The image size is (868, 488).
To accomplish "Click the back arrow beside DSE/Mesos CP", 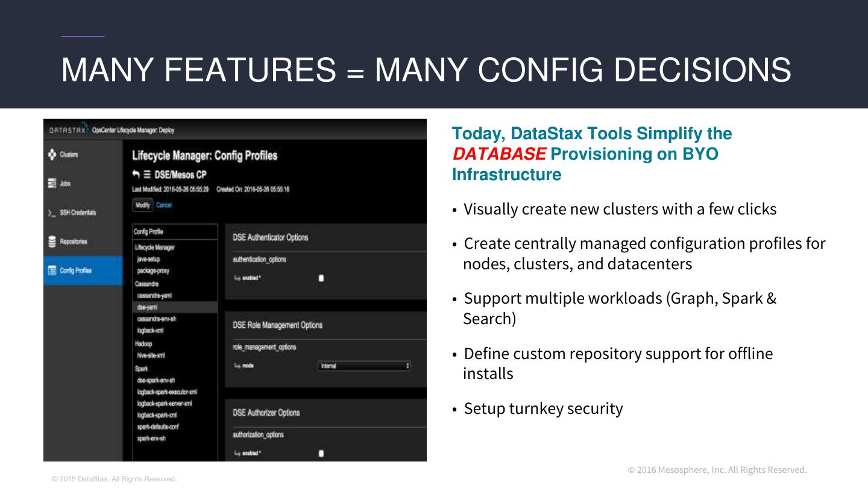I will 136,175.
